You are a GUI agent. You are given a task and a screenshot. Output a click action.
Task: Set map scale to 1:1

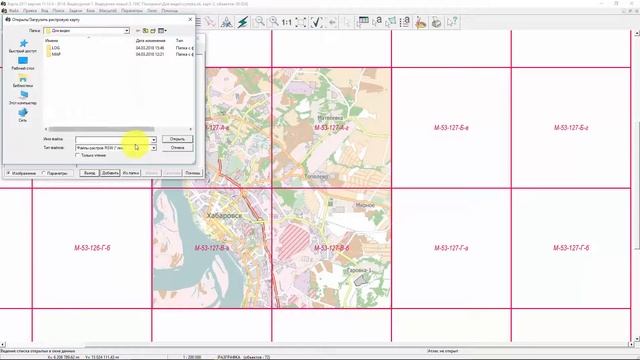tap(287, 22)
